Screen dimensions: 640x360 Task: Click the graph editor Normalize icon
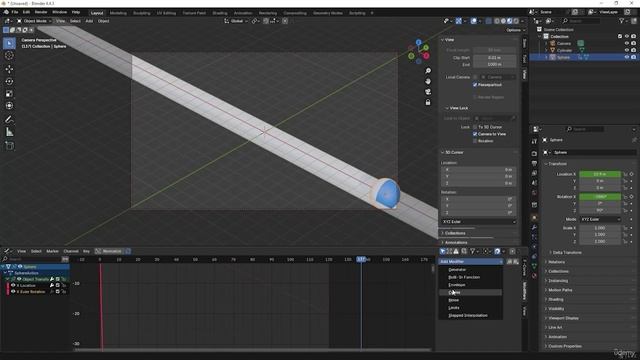(98, 251)
